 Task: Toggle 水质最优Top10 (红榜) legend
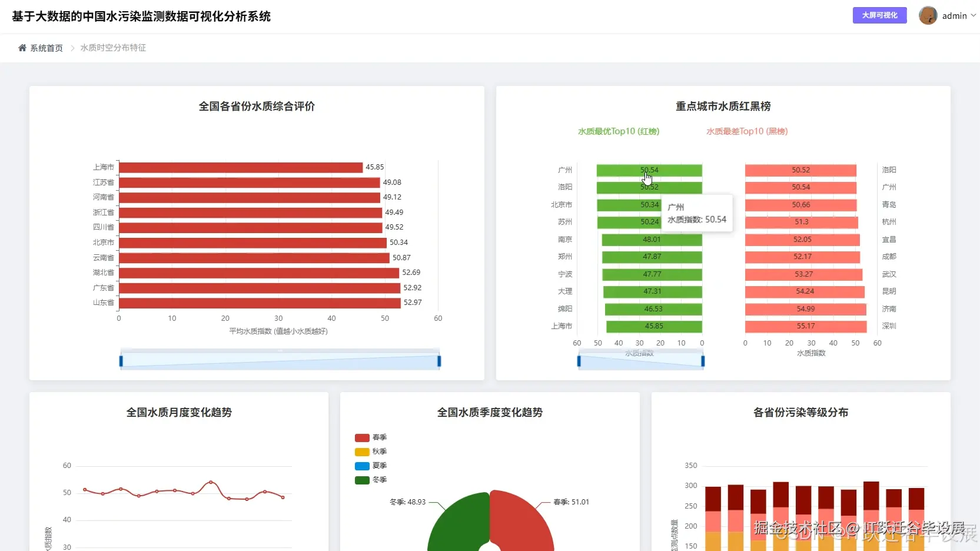pyautogui.click(x=619, y=131)
